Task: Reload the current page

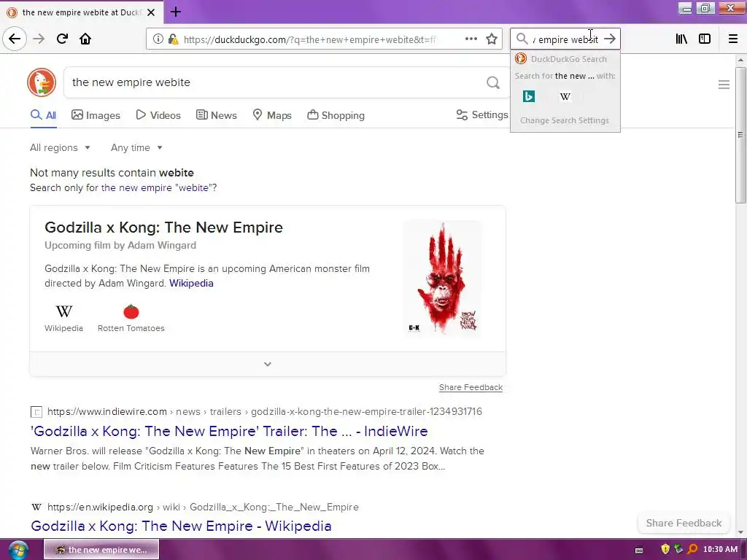Action: pos(63,39)
